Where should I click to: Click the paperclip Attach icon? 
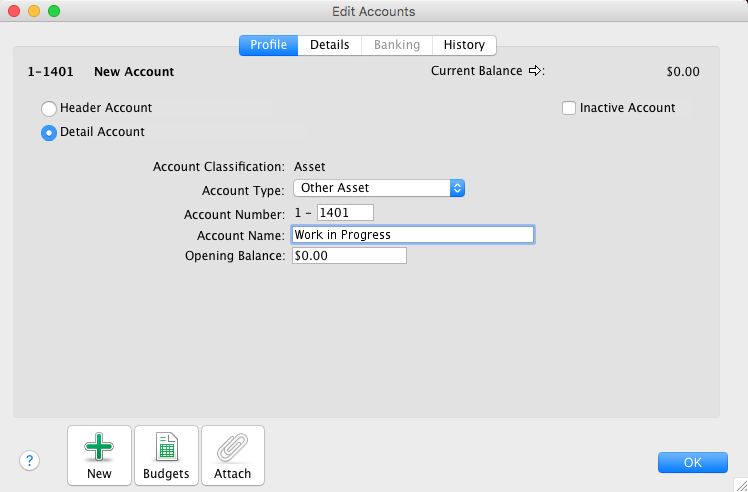click(x=233, y=447)
